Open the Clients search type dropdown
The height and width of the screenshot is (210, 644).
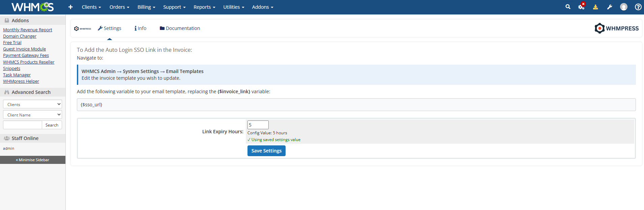[x=32, y=104]
